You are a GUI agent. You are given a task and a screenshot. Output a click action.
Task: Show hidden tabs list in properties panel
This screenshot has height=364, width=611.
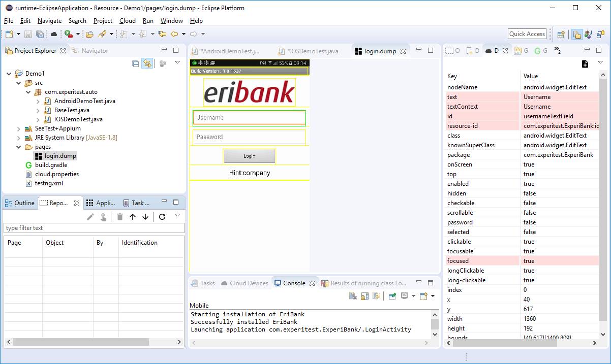557,50
